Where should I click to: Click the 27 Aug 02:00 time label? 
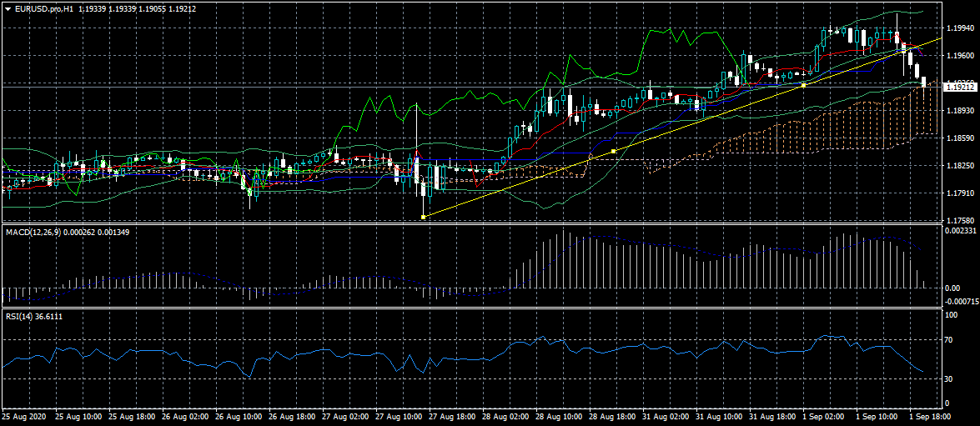click(347, 416)
